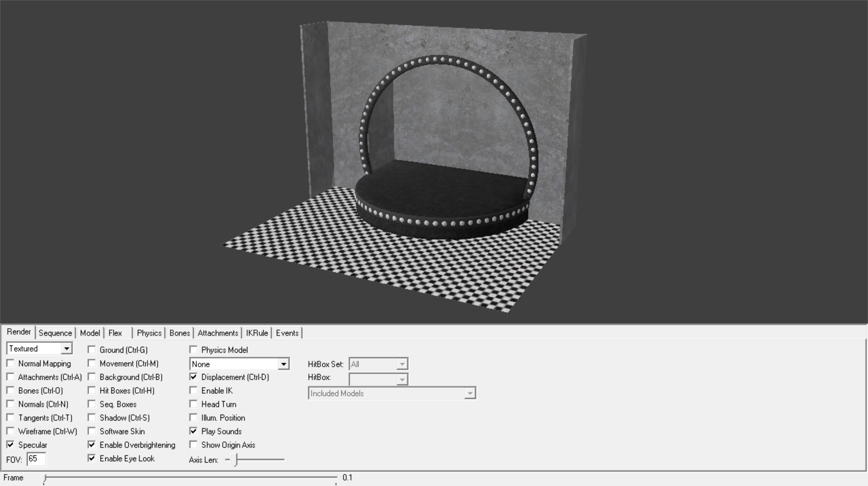Image resolution: width=868 pixels, height=486 pixels.
Task: Enable the Hit Boxes checkbox
Action: pyautogui.click(x=92, y=390)
